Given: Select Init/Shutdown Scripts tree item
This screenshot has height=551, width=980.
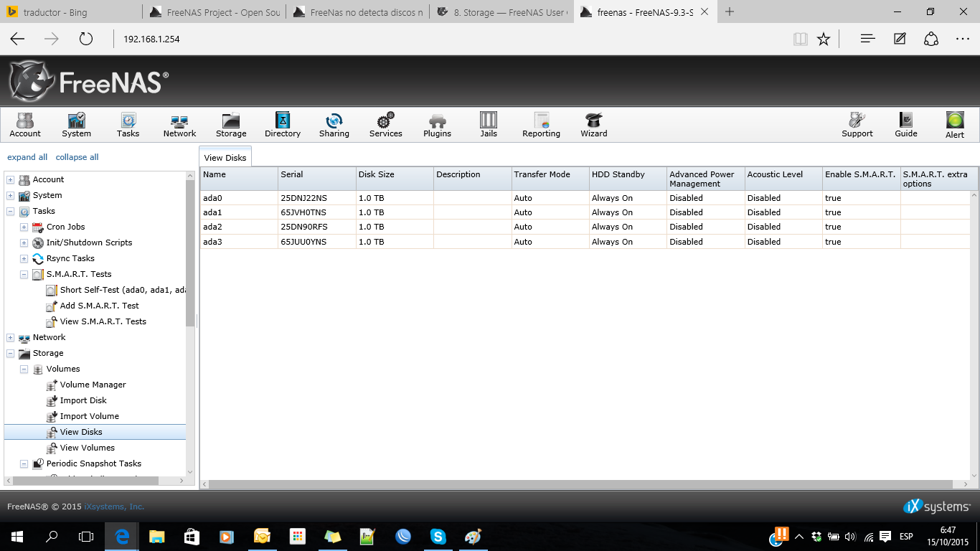Looking at the screenshot, I should [89, 242].
